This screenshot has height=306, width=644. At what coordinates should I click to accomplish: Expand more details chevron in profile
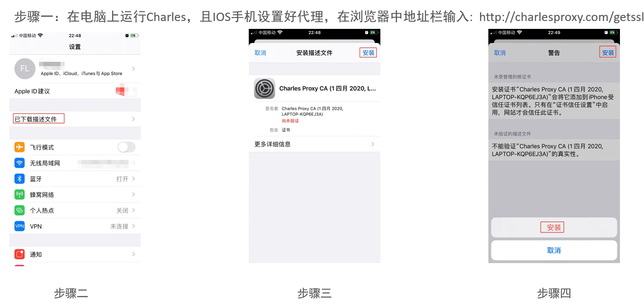(372, 144)
